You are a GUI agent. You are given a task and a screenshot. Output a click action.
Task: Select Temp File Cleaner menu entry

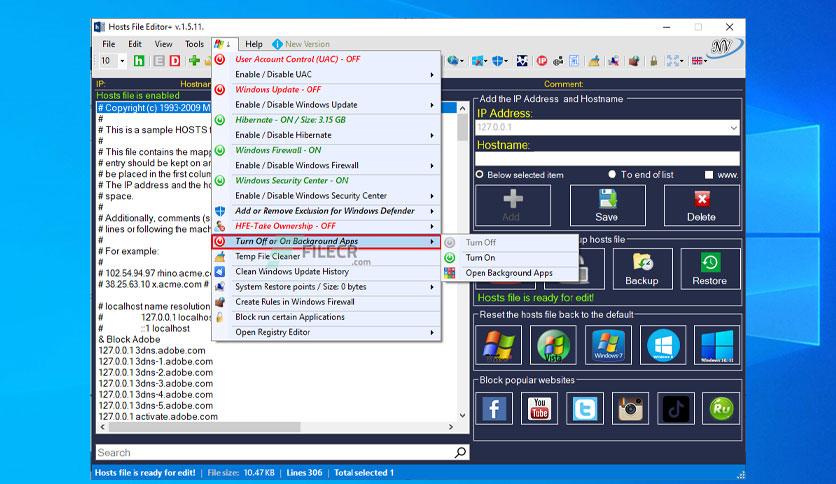[x=326, y=256]
